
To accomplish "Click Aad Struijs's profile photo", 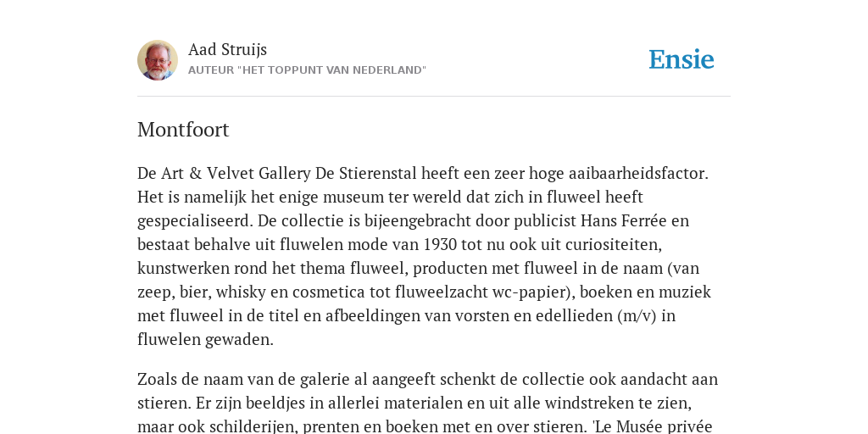I will tap(158, 60).
